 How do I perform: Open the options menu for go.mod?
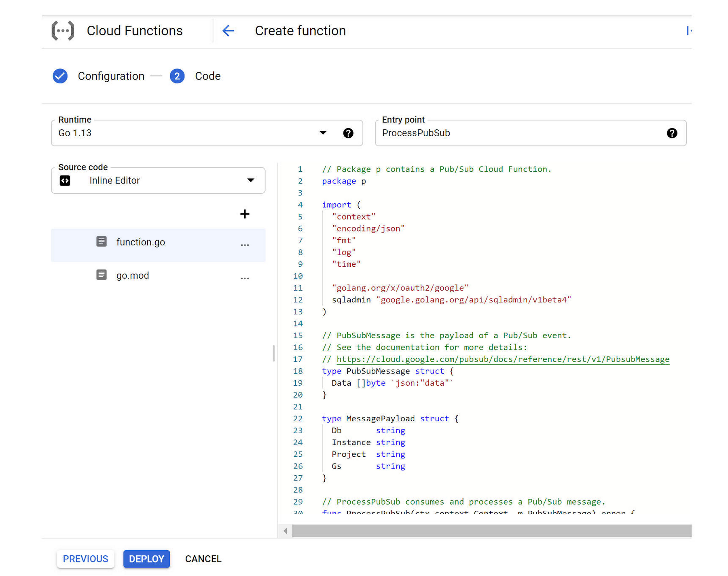tap(245, 278)
